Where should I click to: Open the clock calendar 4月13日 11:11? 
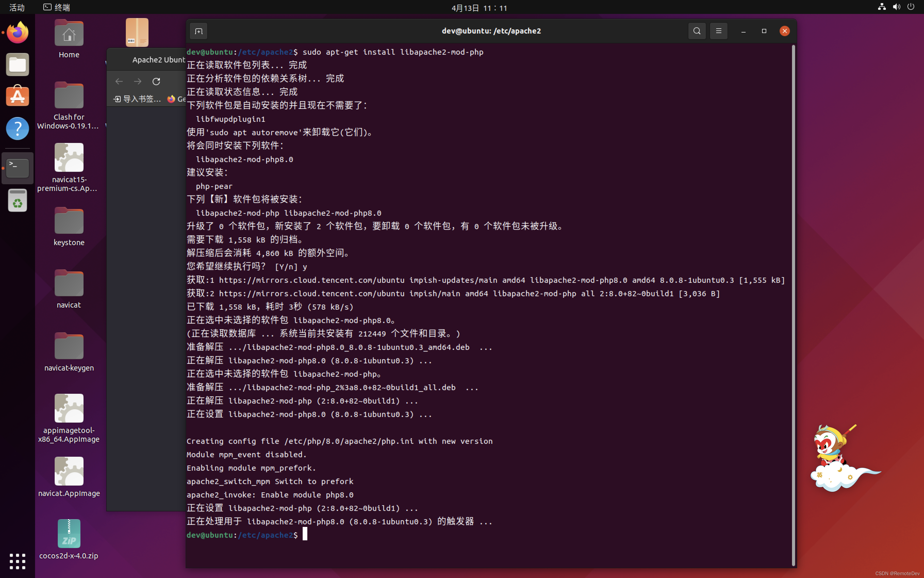pyautogui.click(x=479, y=8)
